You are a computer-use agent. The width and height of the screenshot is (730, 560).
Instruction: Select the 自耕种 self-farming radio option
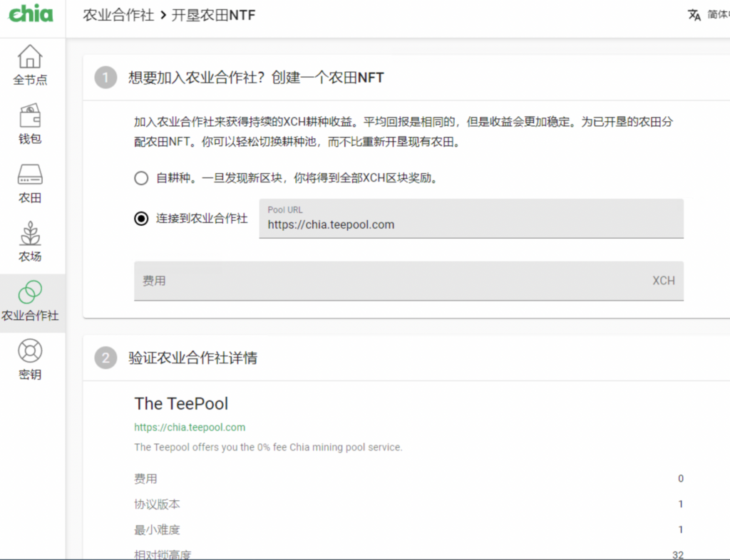(x=141, y=178)
